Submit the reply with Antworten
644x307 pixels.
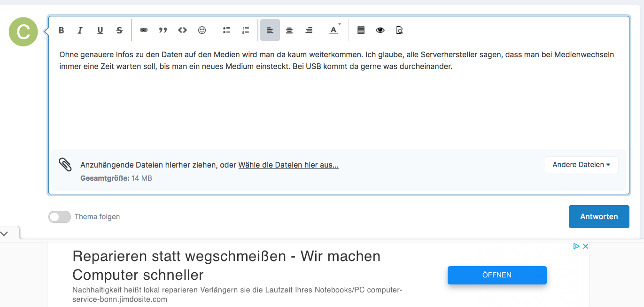(599, 216)
